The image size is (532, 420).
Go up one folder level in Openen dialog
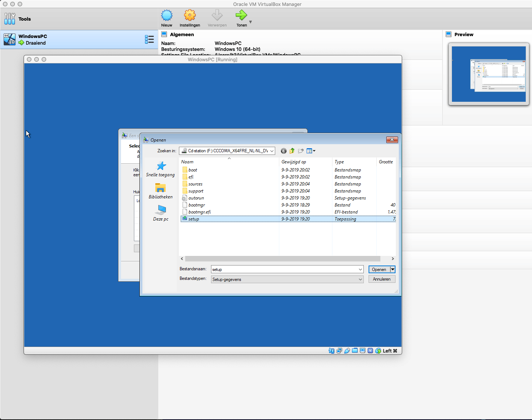pyautogui.click(x=292, y=151)
